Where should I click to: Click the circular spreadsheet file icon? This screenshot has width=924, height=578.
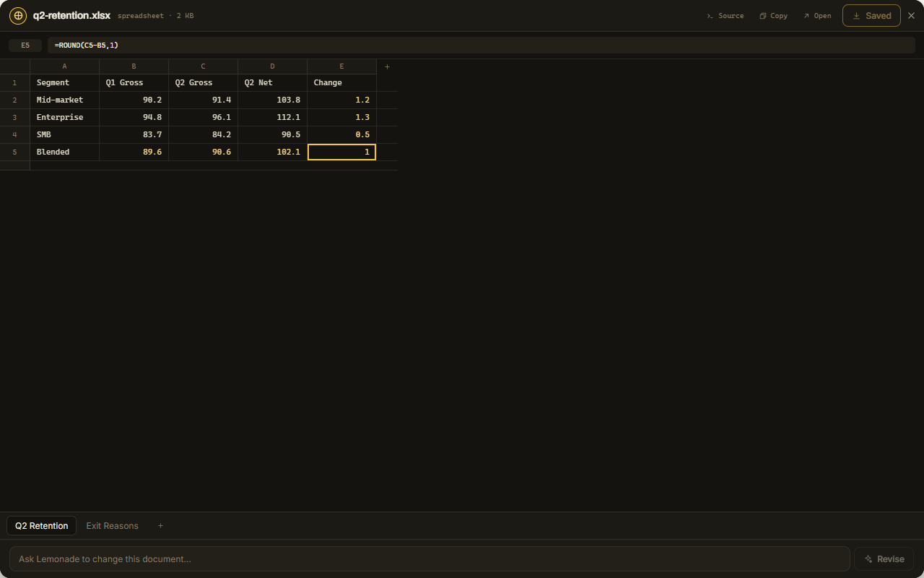[18, 15]
